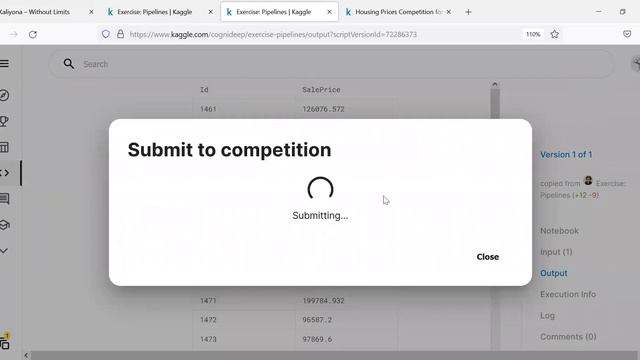Click the search magnifier icon
The image size is (640, 360).
[69, 64]
